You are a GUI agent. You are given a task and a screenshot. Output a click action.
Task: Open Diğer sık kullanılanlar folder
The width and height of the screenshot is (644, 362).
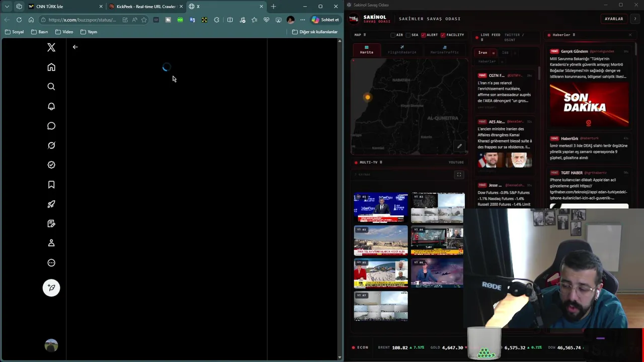315,32
